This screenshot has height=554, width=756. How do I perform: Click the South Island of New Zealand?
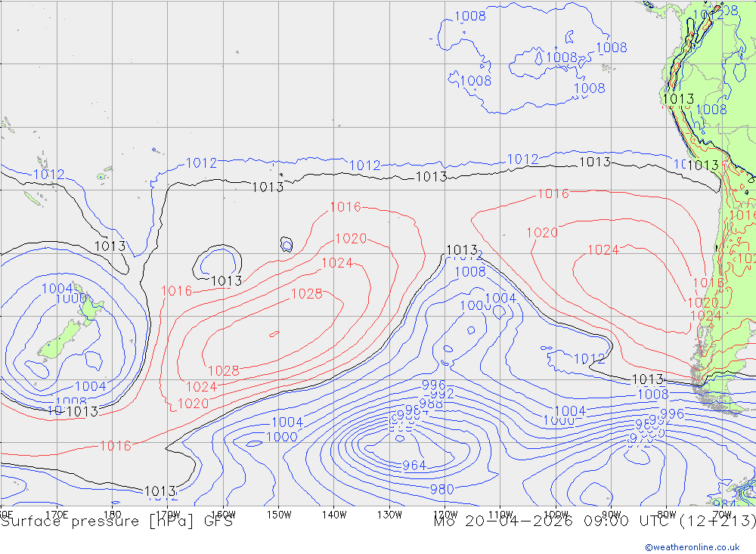[x=60, y=340]
